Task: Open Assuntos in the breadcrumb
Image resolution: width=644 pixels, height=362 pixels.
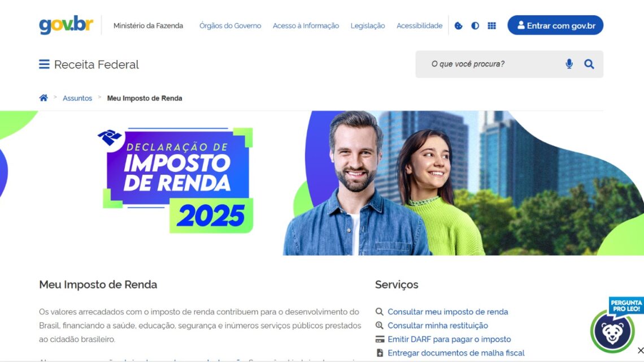Action: pos(77,98)
